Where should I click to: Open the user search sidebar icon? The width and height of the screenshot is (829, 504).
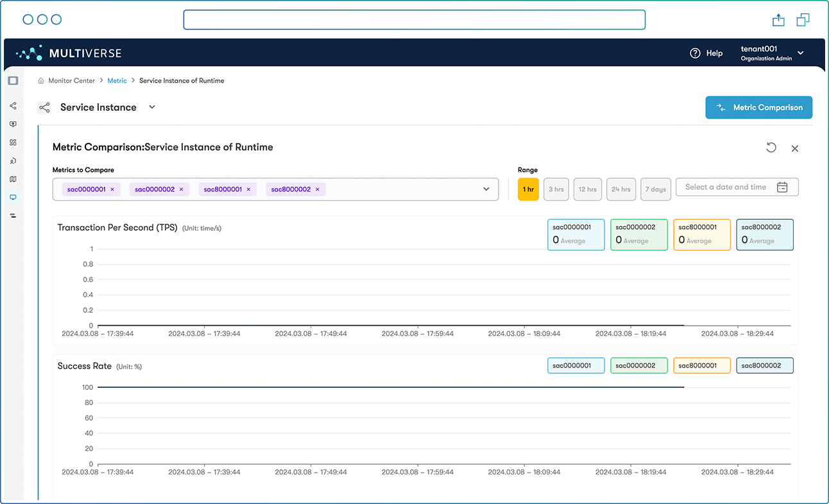13,161
